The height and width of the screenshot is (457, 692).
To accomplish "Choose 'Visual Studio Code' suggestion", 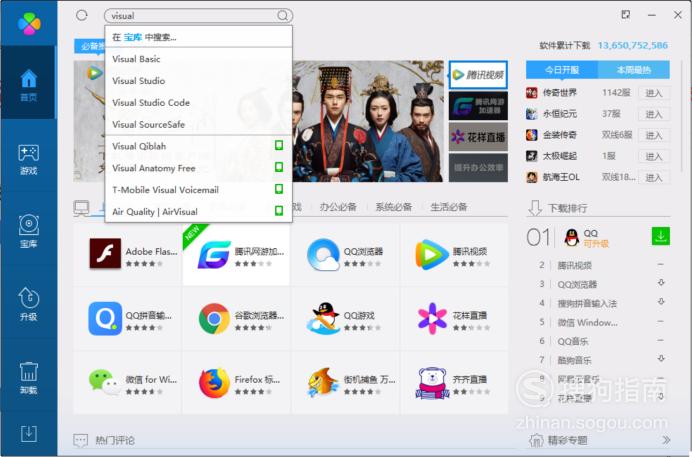I will [x=199, y=102].
